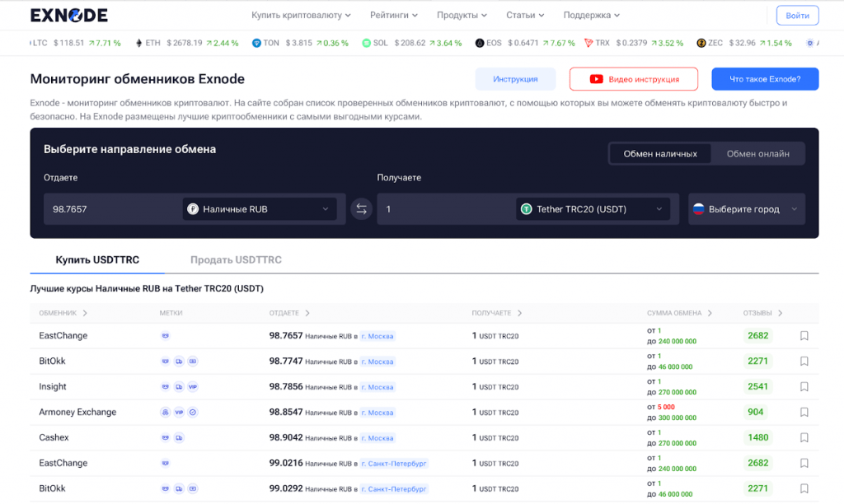Click the VIP badge in Insight row
This screenshot has width=844, height=504.
(192, 387)
